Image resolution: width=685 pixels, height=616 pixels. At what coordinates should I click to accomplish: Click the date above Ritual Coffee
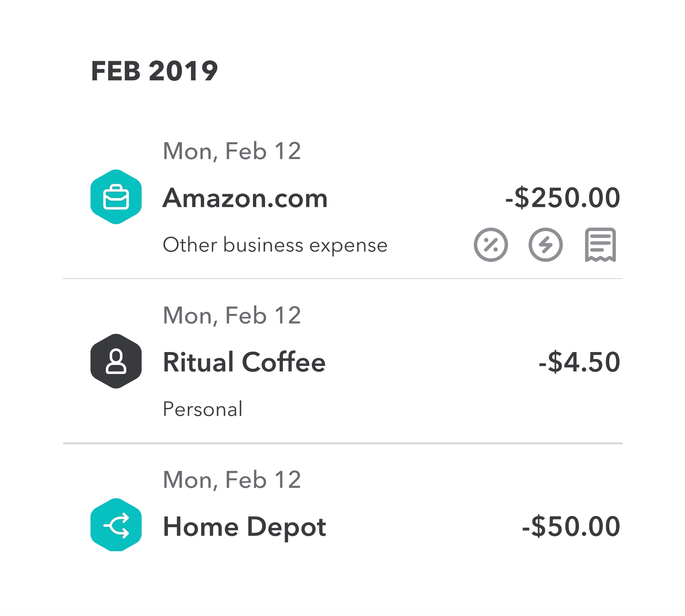[232, 315]
